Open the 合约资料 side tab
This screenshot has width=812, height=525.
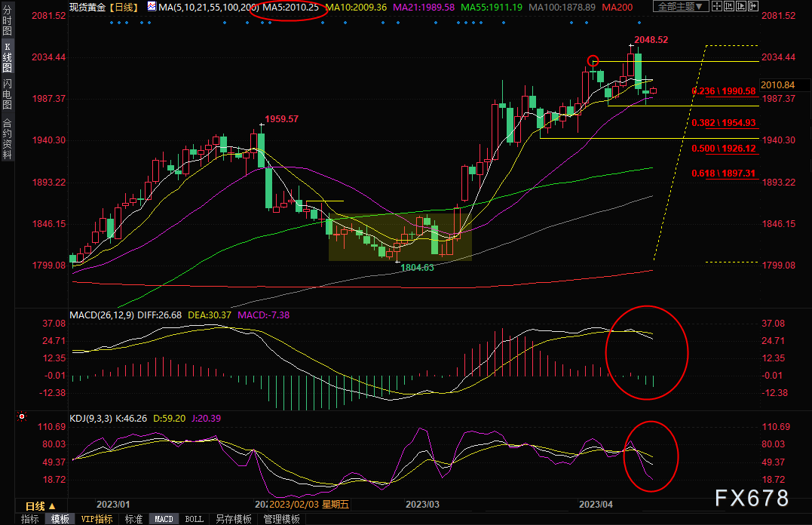pyautogui.click(x=7, y=137)
